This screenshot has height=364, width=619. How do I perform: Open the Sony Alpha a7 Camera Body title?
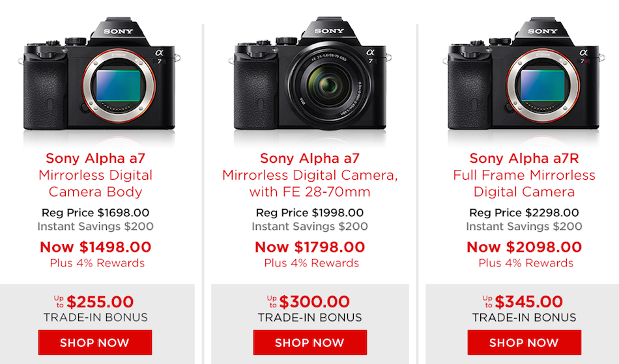pyautogui.click(x=95, y=175)
